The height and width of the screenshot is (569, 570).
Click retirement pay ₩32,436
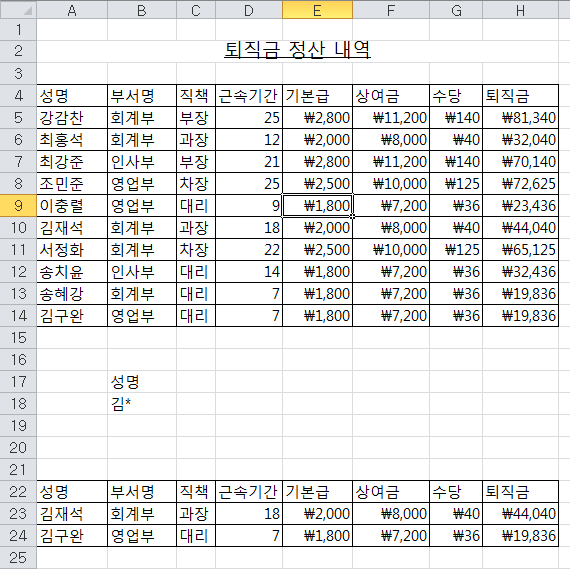point(520,272)
